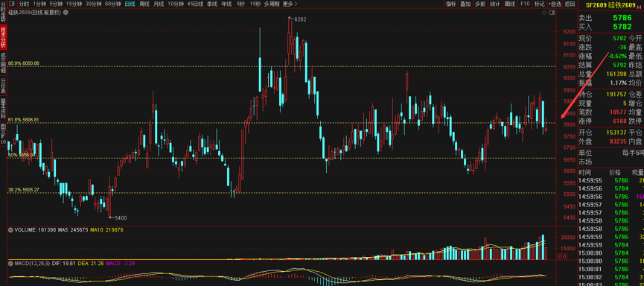The image size is (644, 286).
Task: Select the 45日线 period tab
Action: pos(195,4)
